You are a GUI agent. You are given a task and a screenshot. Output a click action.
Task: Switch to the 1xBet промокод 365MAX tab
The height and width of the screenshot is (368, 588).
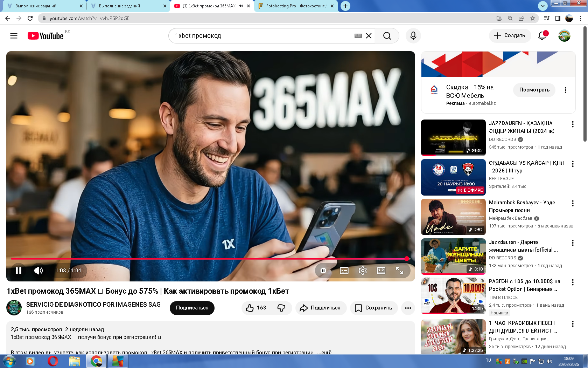[x=209, y=6]
